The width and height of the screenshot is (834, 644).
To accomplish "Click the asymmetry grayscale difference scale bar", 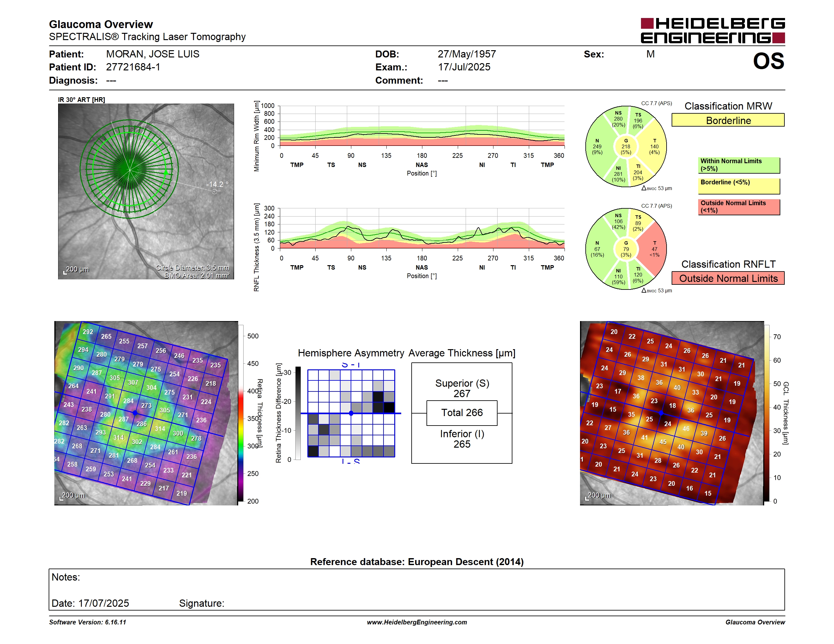I will click(x=298, y=413).
